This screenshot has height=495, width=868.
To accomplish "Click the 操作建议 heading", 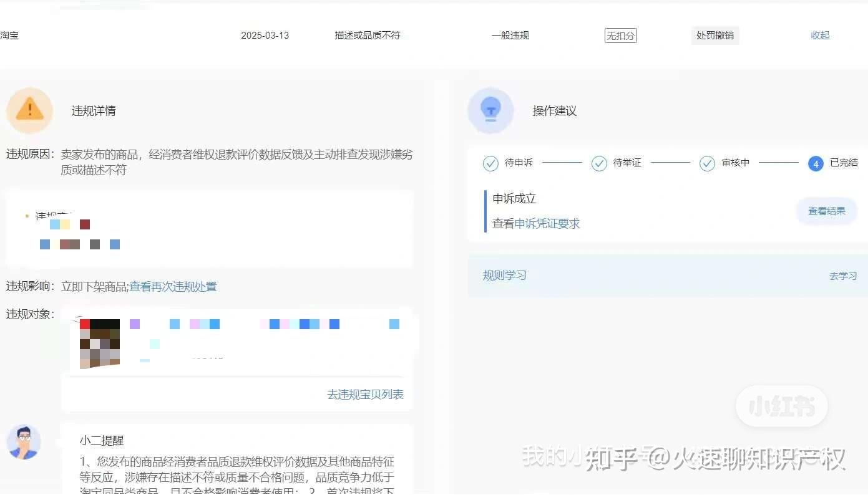I will (x=555, y=111).
